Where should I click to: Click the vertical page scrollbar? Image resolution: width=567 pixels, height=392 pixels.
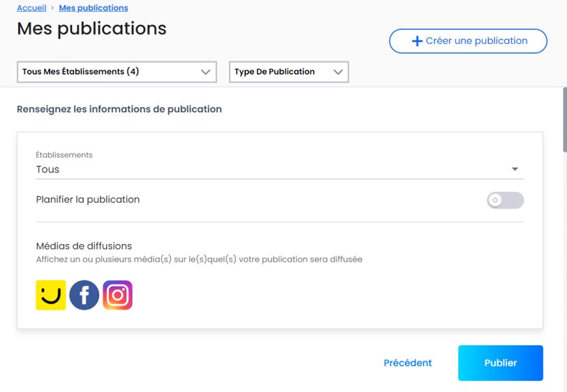[x=565, y=119]
